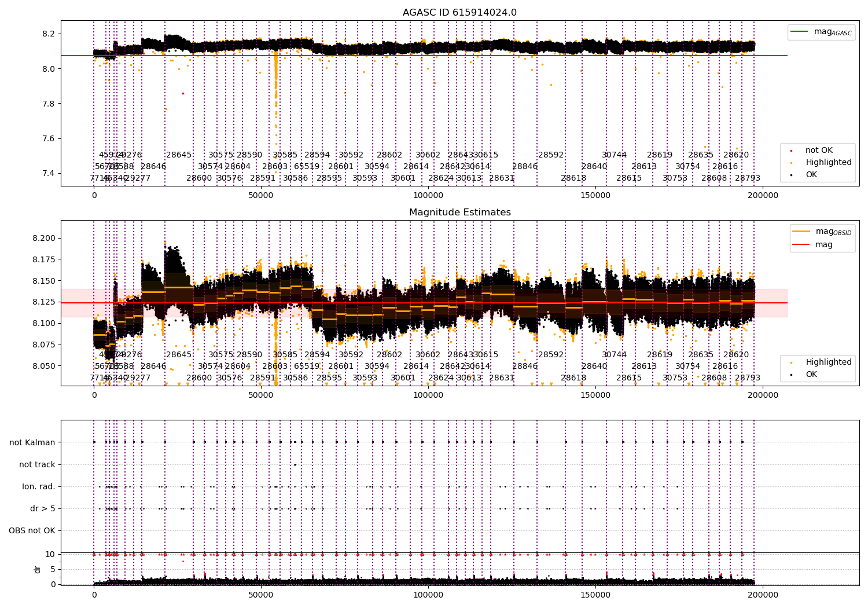Click y-axis tick 8.125 in Magnitude Estimates
The image size is (868, 608).
click(45, 302)
